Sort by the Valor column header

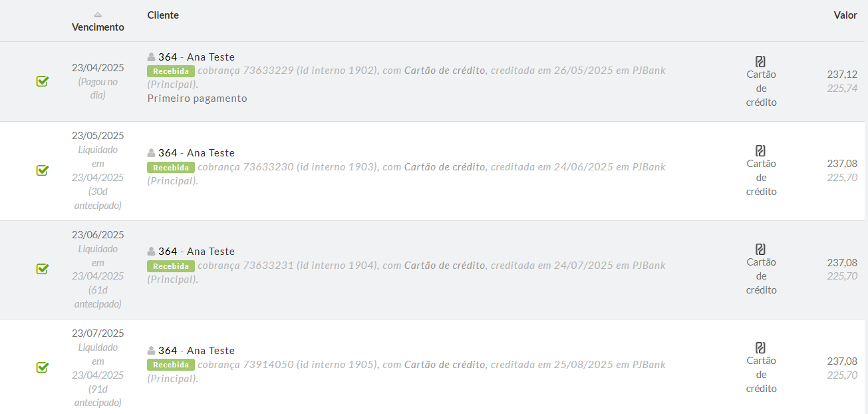pos(845,15)
